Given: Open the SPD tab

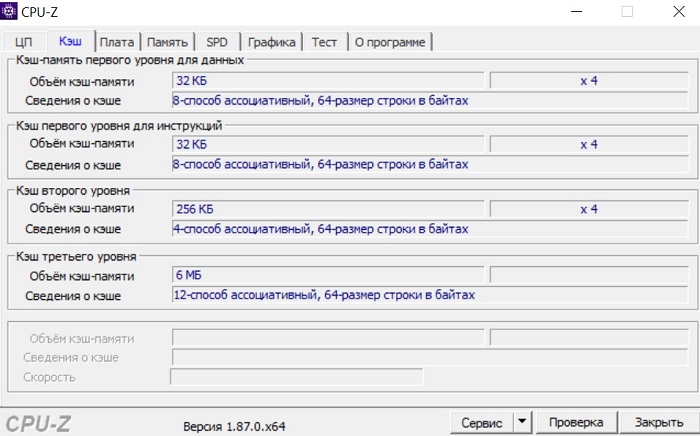Looking at the screenshot, I should (x=217, y=42).
